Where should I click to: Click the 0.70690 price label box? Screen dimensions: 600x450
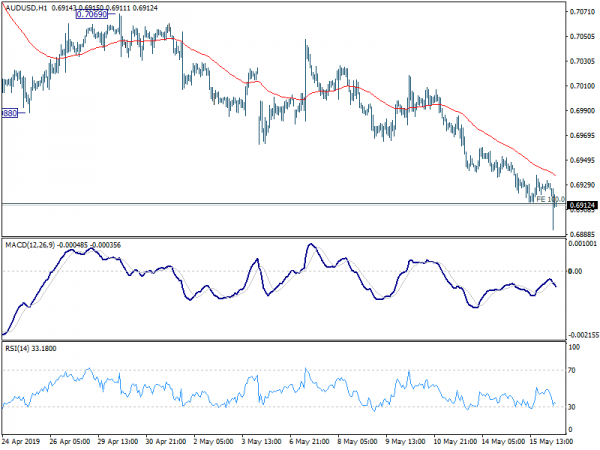[x=92, y=15]
